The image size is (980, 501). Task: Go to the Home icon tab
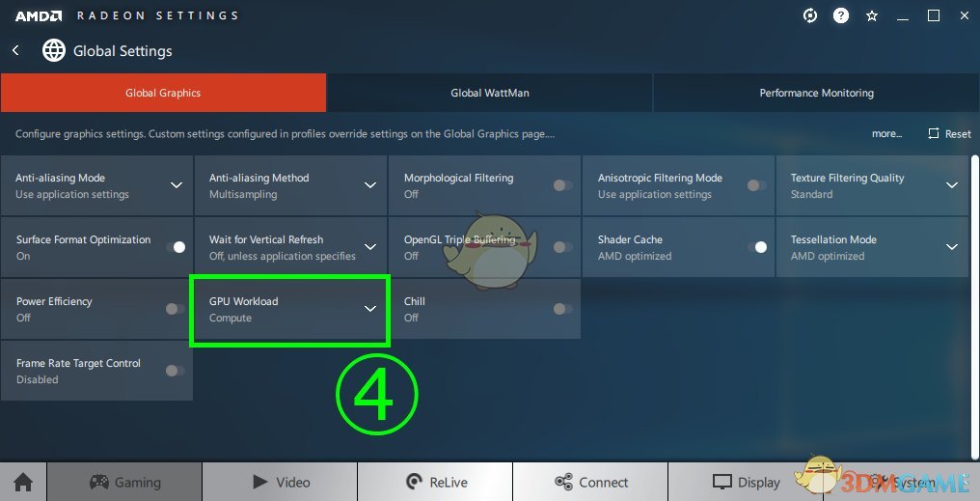coord(23,483)
